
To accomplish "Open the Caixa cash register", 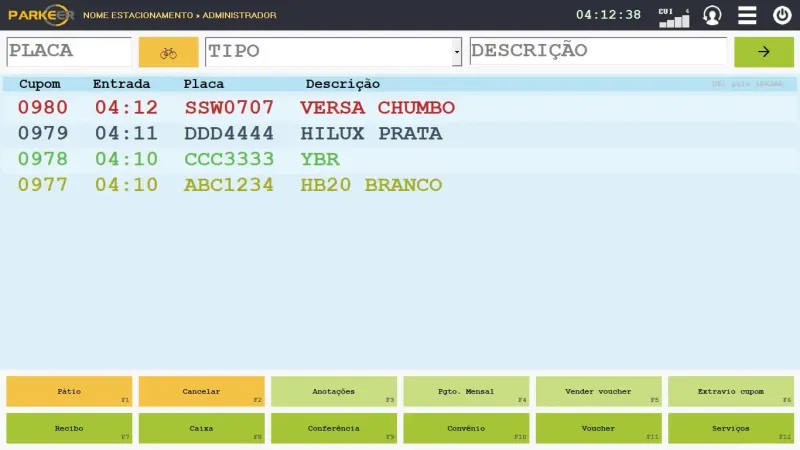I will pos(201,428).
